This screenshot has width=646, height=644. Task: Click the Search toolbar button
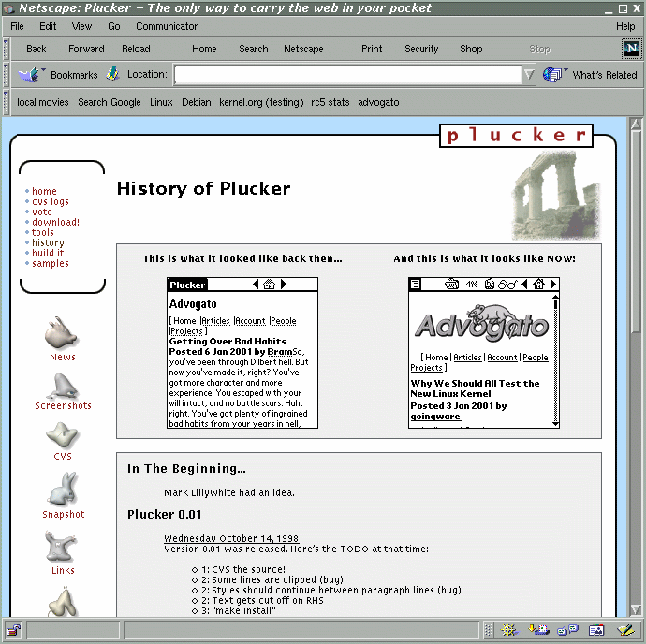pos(254,49)
